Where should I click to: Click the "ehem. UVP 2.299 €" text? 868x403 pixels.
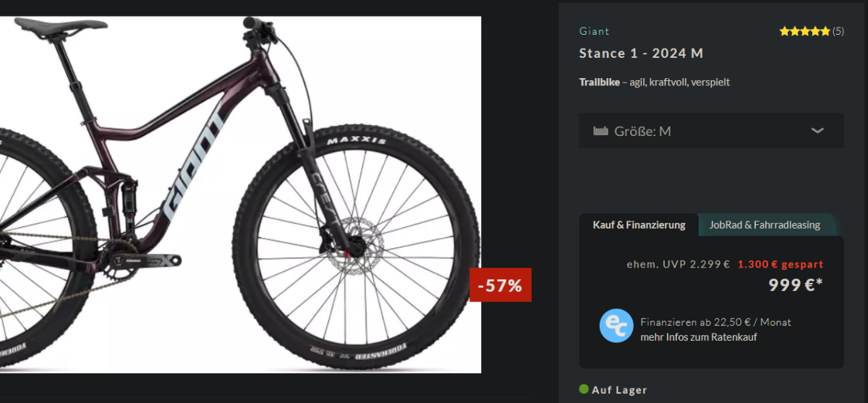pyautogui.click(x=678, y=264)
